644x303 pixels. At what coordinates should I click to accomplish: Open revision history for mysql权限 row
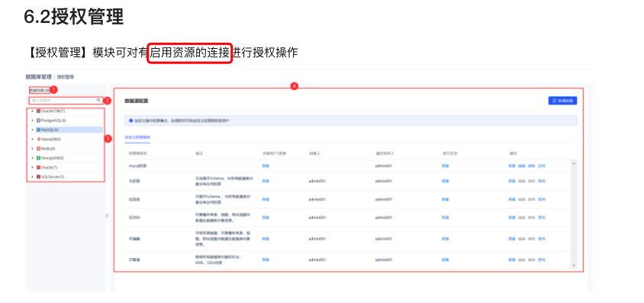[x=445, y=166]
